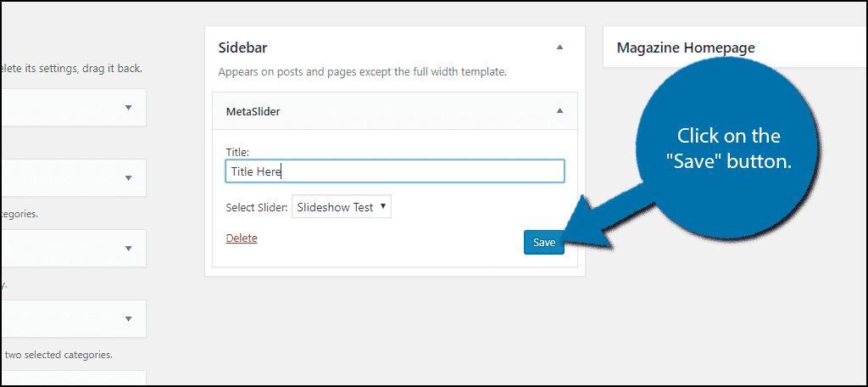Image resolution: width=868 pixels, height=387 pixels.
Task: Click the MetaSlider widget title bar
Action: click(395, 111)
